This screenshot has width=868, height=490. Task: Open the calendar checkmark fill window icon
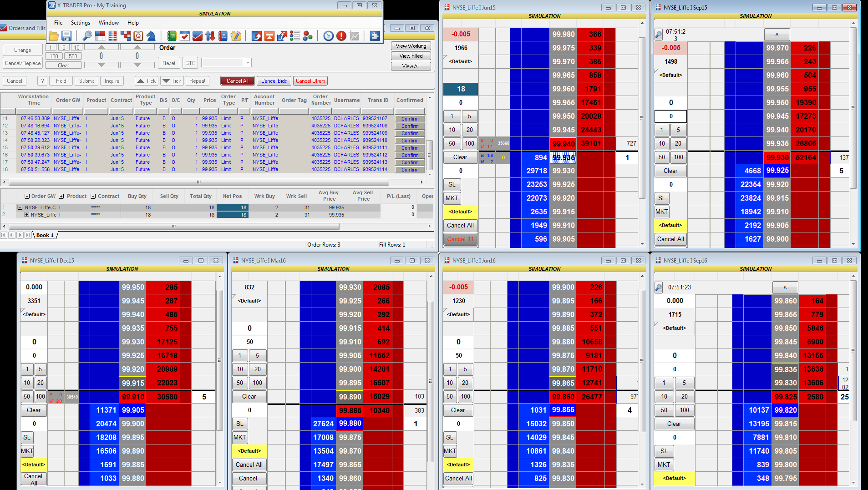(184, 36)
